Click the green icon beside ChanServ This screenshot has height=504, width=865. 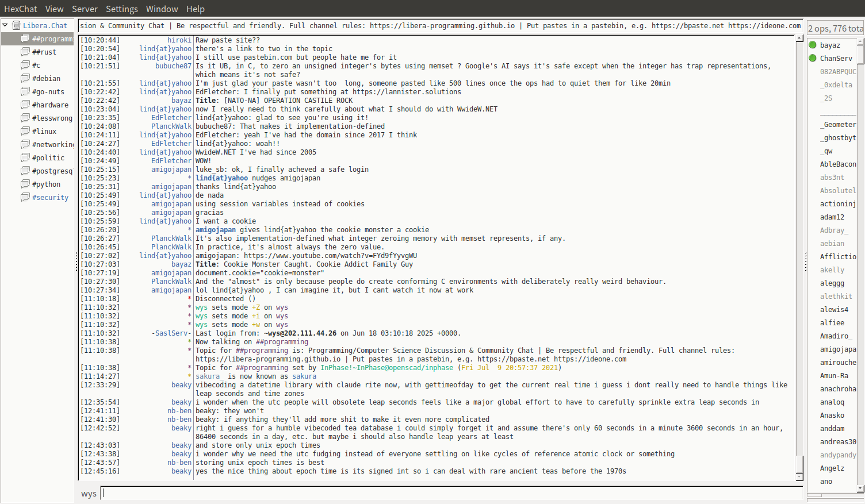click(x=813, y=58)
